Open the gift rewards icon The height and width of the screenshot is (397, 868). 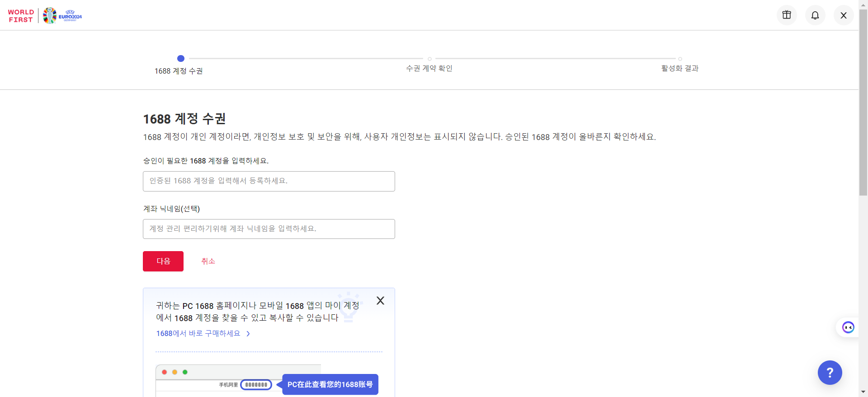tap(787, 15)
